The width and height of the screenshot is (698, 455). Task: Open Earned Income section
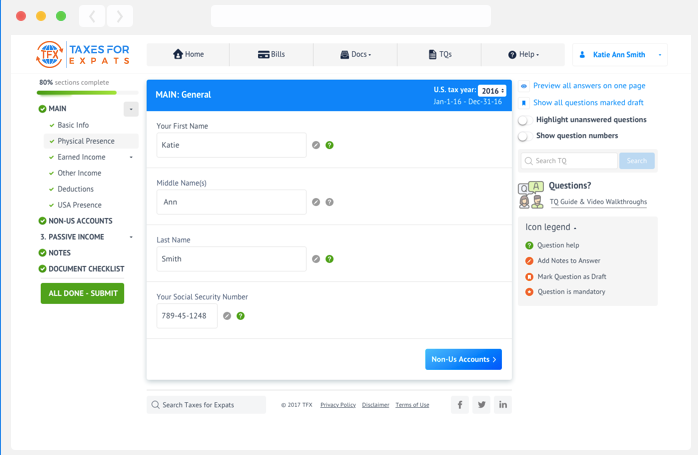coord(81,157)
